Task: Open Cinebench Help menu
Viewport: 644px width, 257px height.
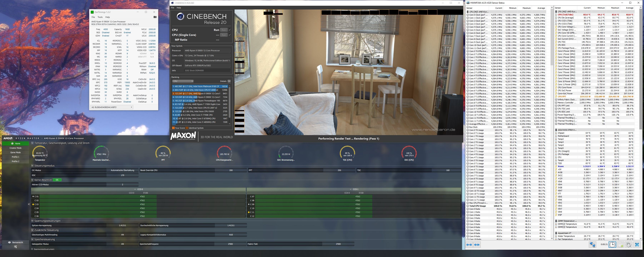Action: pyautogui.click(x=179, y=8)
